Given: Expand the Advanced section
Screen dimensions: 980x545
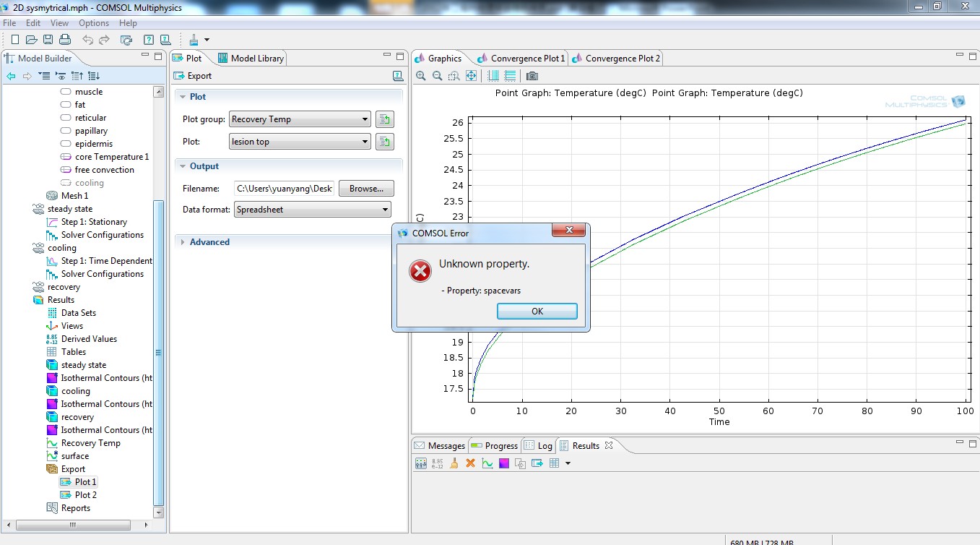Looking at the screenshot, I should [209, 242].
